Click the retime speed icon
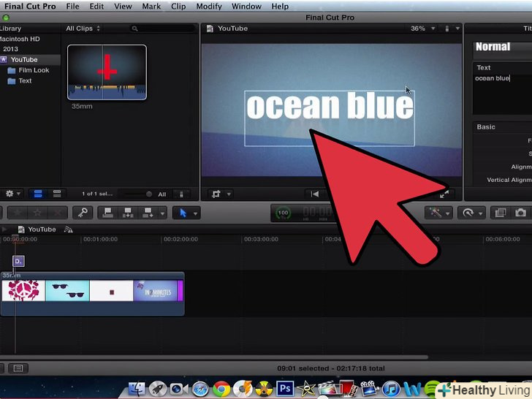Image resolution: width=532 pixels, height=399 pixels. 468,213
